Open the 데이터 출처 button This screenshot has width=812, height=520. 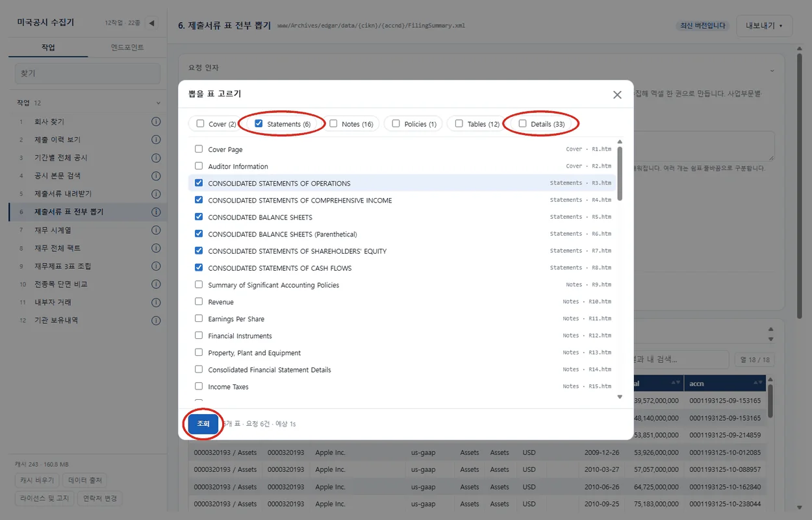point(85,480)
